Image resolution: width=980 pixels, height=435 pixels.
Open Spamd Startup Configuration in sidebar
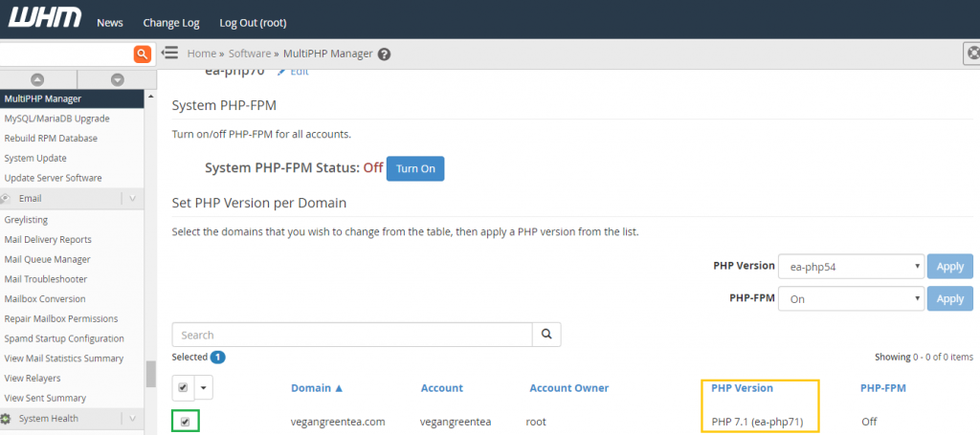pyautogui.click(x=64, y=338)
